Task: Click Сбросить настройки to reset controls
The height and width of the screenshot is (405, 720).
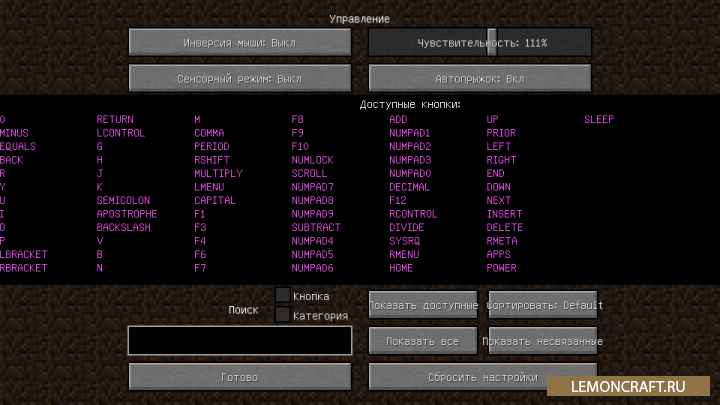Action: pyautogui.click(x=480, y=378)
